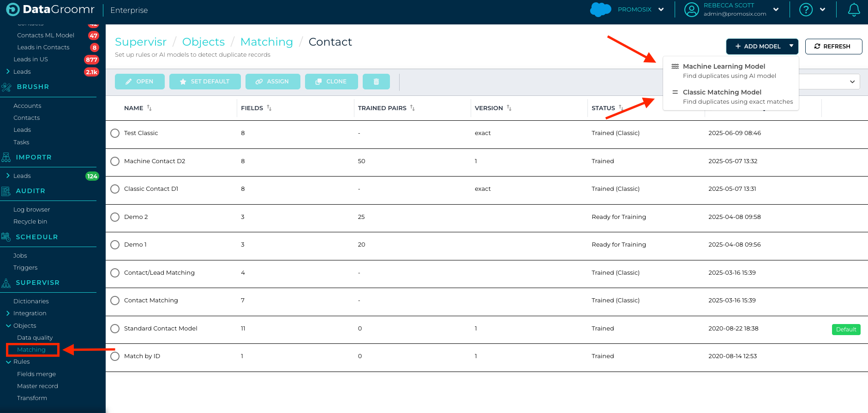Select the Test Classic radio button
This screenshot has width=868, height=413.
(x=115, y=133)
